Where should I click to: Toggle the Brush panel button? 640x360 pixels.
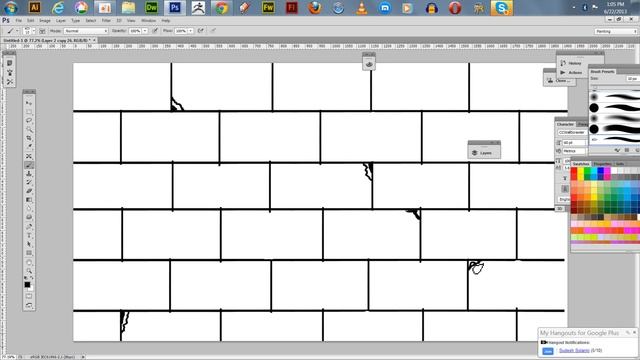(42, 31)
